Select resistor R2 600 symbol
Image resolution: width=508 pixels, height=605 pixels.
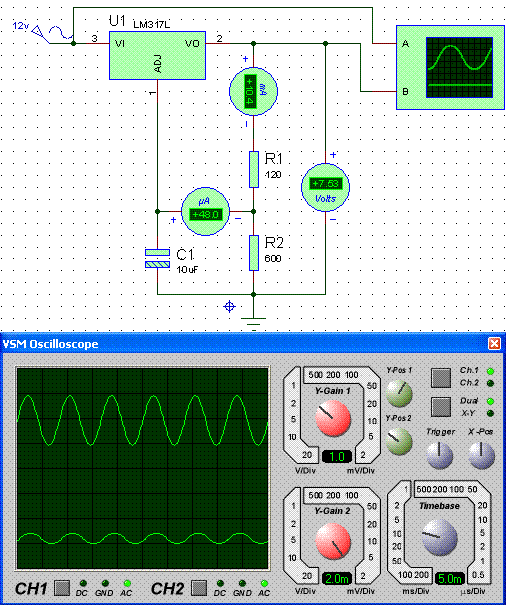253,253
